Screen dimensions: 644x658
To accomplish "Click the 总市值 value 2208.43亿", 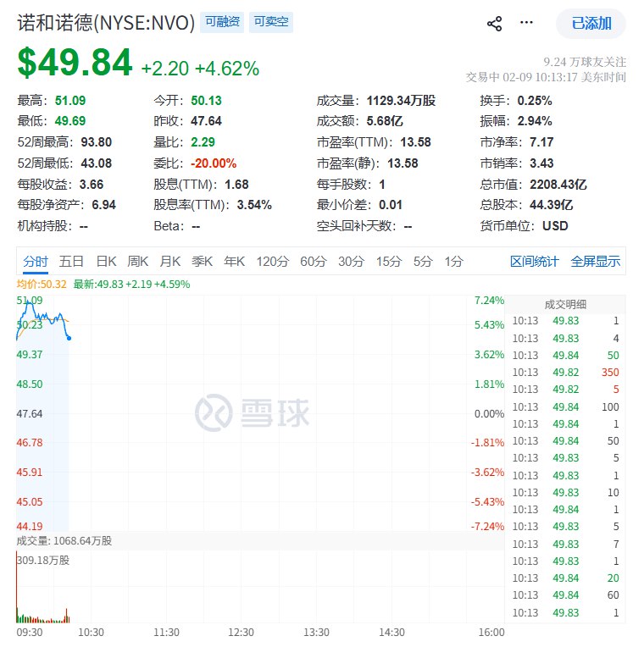I will (558, 185).
